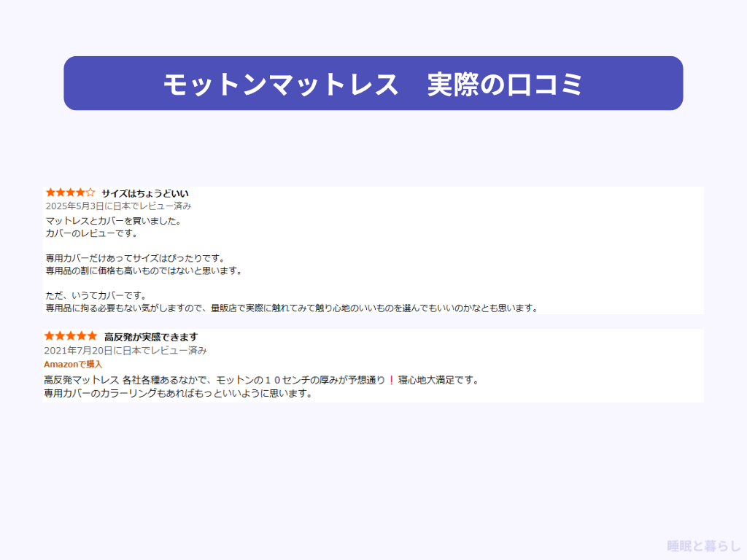Click the five-star rating icons
Screen dimensions: 747x560
tap(71, 336)
